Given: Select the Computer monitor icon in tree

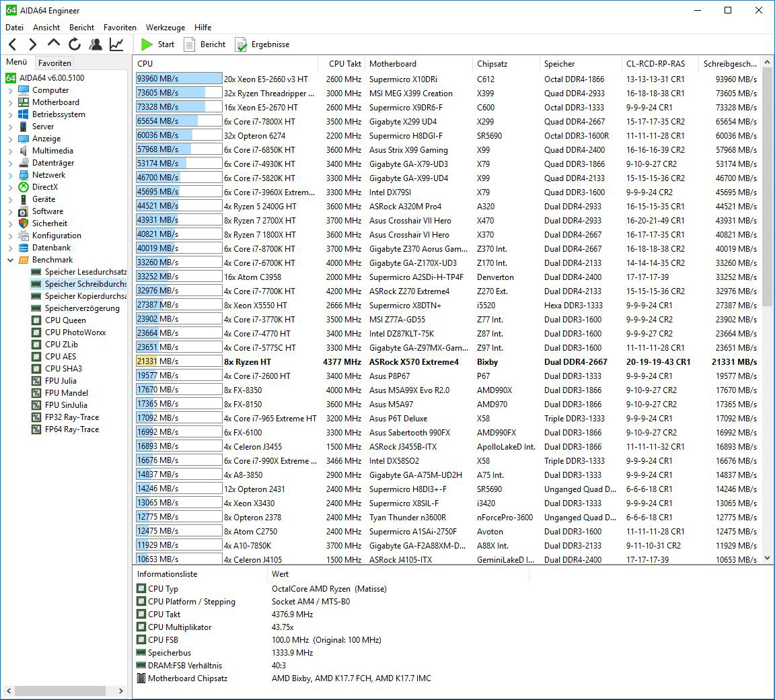Looking at the screenshot, I should (24, 90).
